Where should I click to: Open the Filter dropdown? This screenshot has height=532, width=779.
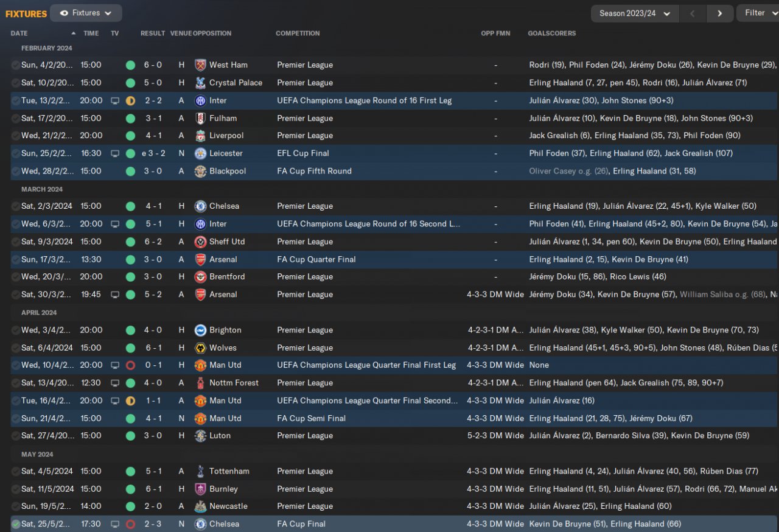[758, 13]
